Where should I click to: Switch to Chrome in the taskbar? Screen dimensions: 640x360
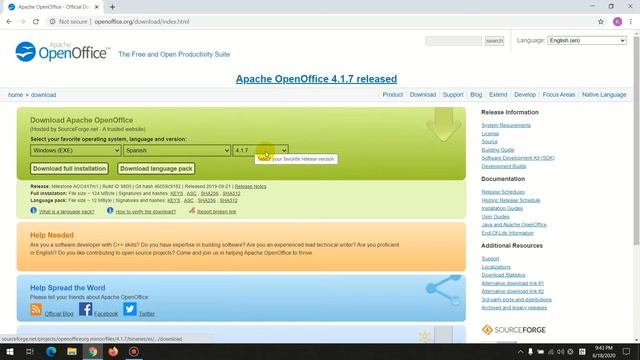click(x=93, y=351)
